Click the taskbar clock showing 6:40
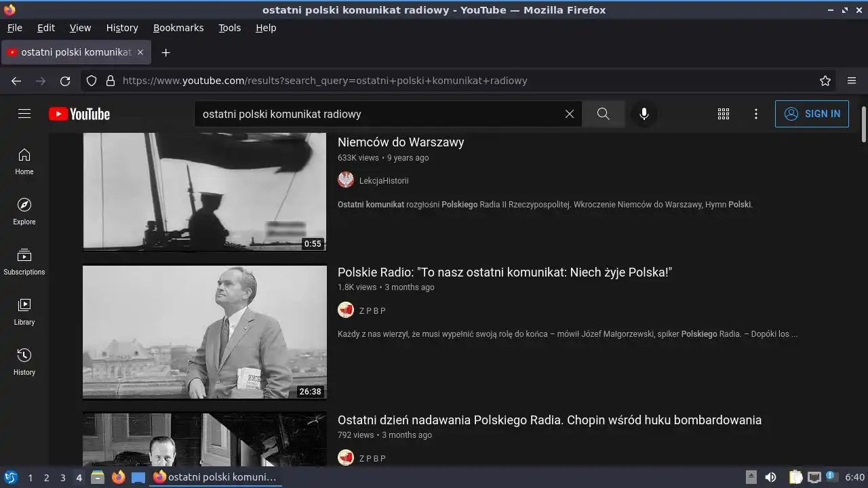Screen dimensions: 868x488 click(x=854, y=477)
